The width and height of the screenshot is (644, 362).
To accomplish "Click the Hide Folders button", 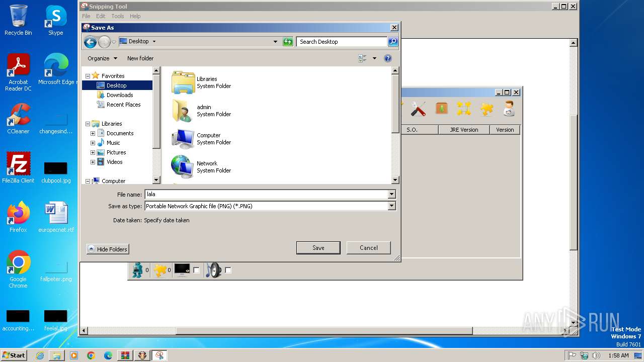I will click(108, 249).
